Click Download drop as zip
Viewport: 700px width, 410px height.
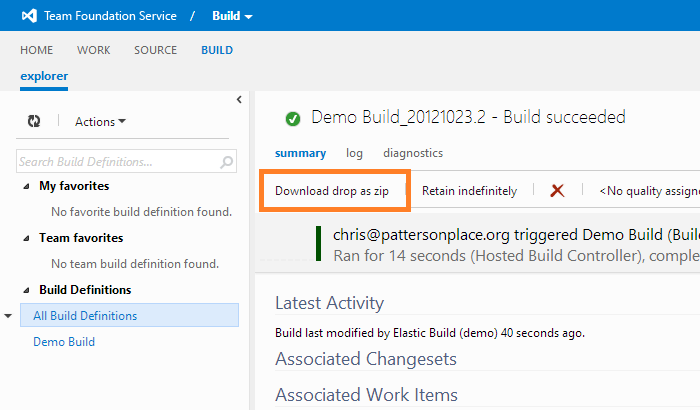click(332, 191)
